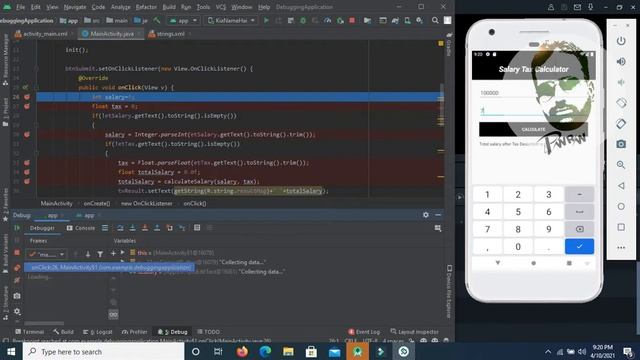Screen dimensions: 640x360
Task: Start debugging with the bug icon in toolbar
Action: (x=303, y=20)
